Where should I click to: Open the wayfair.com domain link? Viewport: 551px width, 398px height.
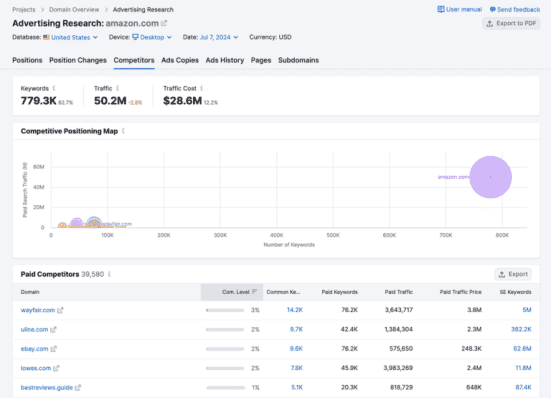[38, 310]
